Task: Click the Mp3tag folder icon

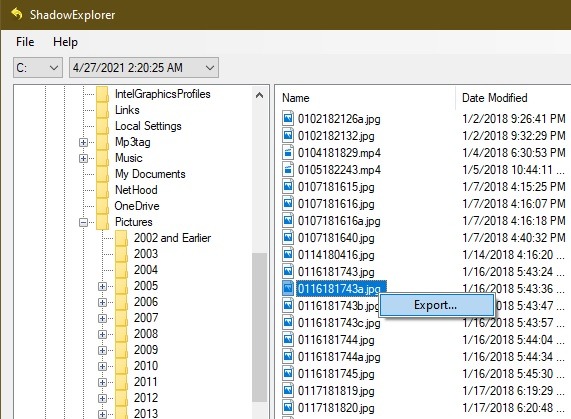Action: click(x=103, y=142)
